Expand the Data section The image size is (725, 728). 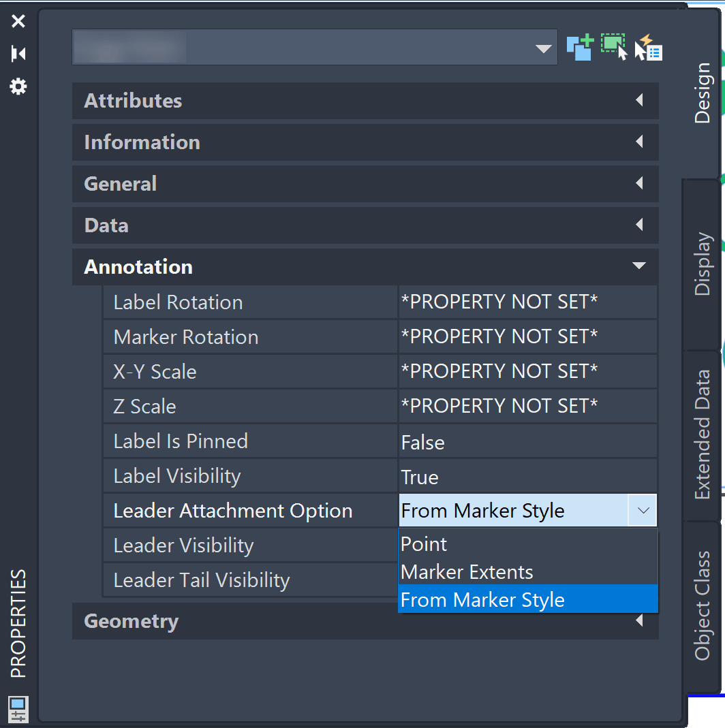(365, 225)
